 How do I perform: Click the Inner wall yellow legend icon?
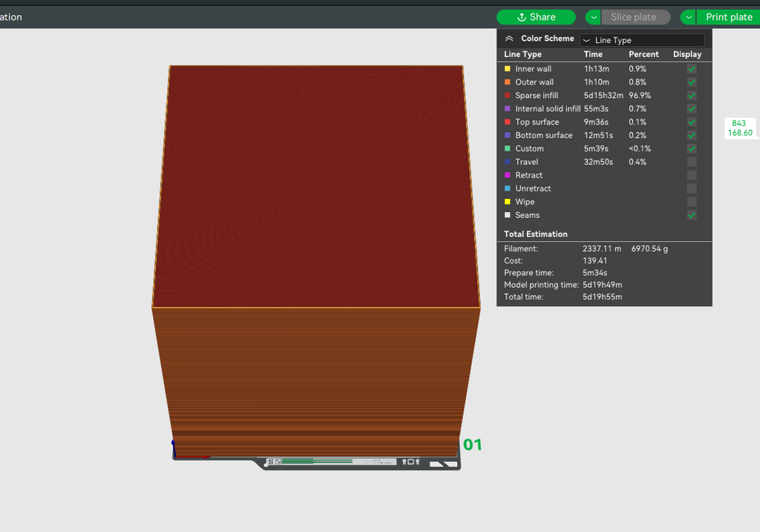click(x=508, y=69)
